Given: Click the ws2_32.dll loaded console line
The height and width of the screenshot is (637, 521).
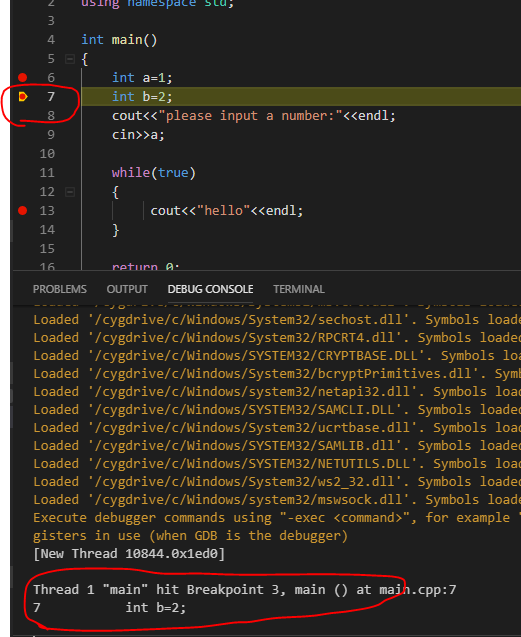Looking at the screenshot, I should click(x=277, y=482).
